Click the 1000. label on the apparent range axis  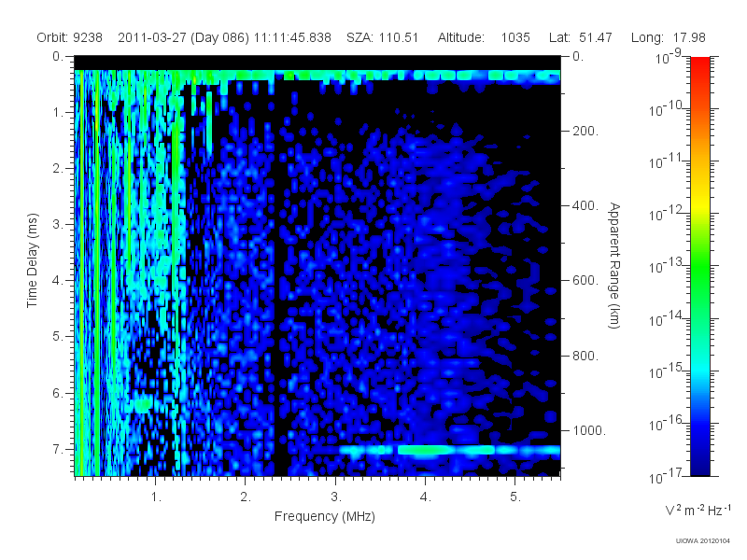(589, 430)
